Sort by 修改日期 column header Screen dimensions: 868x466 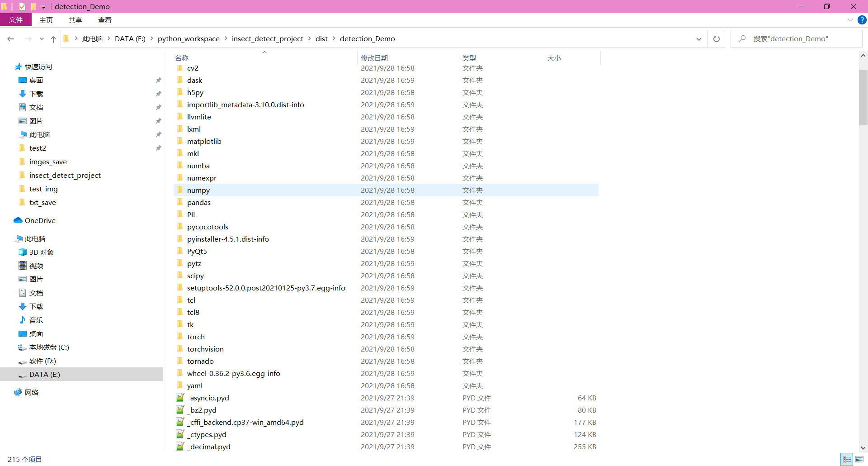(374, 58)
